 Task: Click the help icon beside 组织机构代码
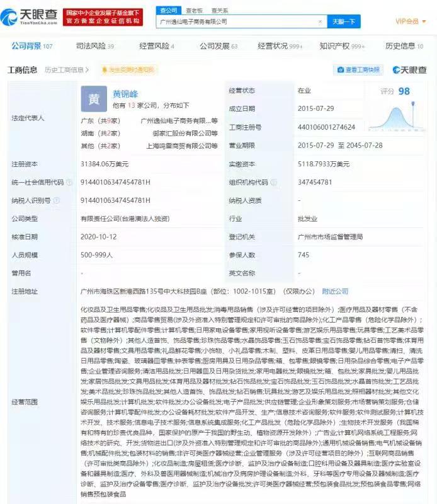point(273,182)
